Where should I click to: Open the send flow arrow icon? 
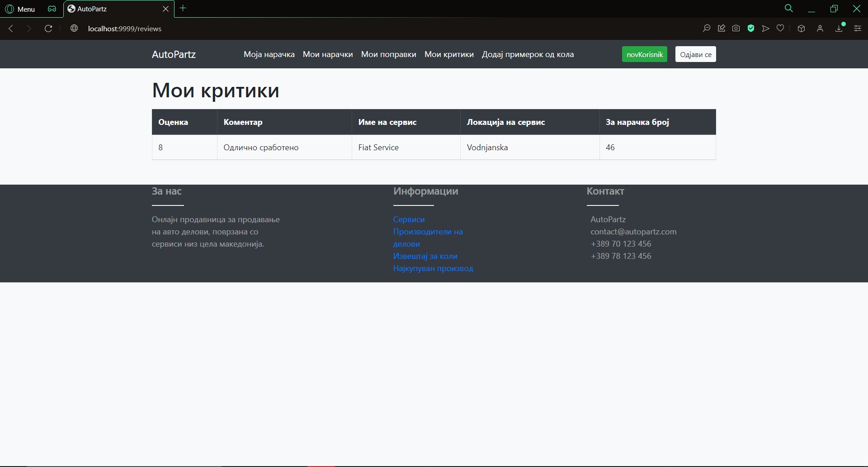pyautogui.click(x=765, y=29)
